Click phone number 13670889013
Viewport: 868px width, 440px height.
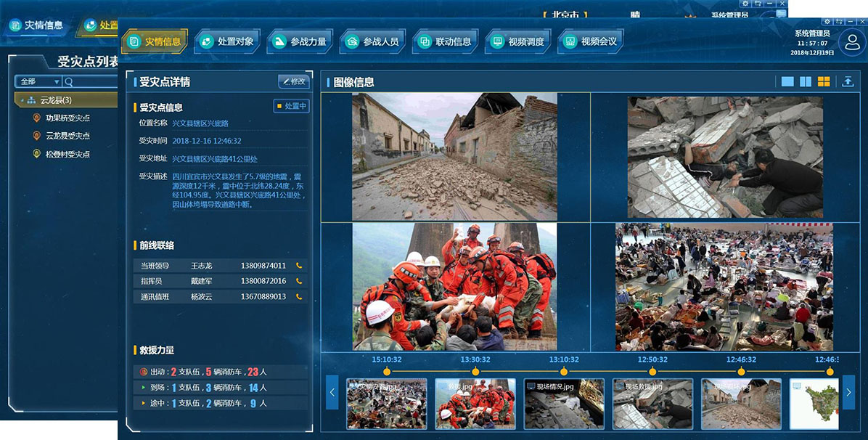click(263, 297)
